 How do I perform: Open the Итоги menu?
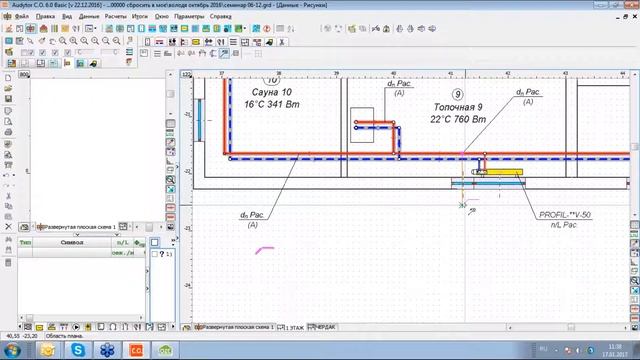click(x=140, y=17)
